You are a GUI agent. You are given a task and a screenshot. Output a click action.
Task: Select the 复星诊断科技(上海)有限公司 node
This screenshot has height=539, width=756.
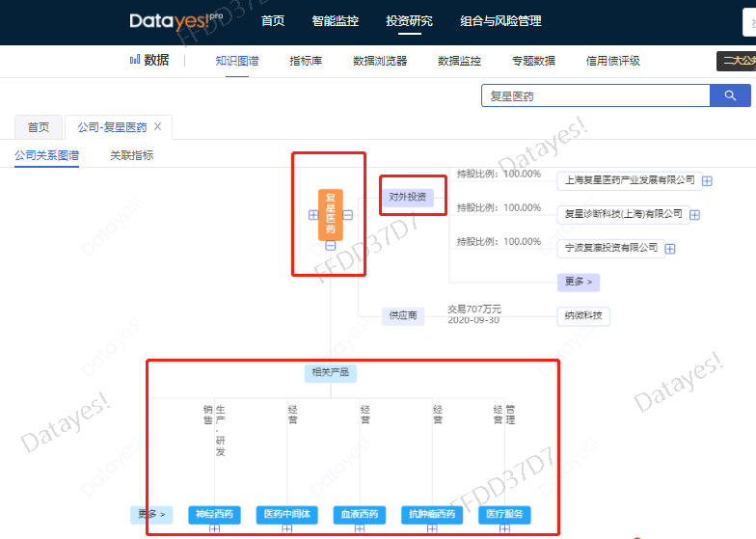point(623,214)
